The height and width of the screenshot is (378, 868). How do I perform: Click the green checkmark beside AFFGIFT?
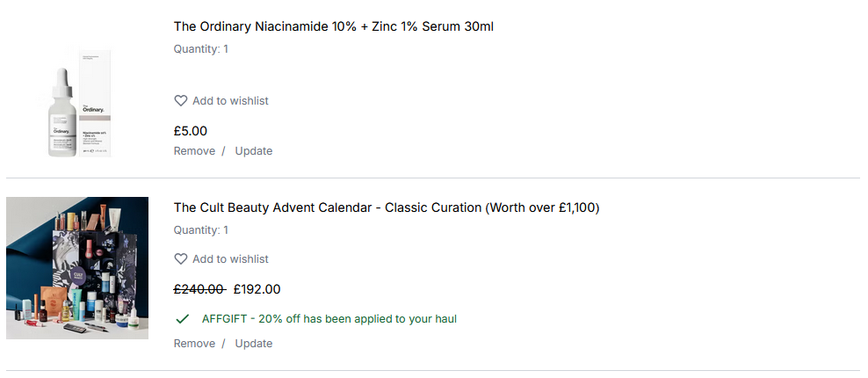[x=183, y=318]
